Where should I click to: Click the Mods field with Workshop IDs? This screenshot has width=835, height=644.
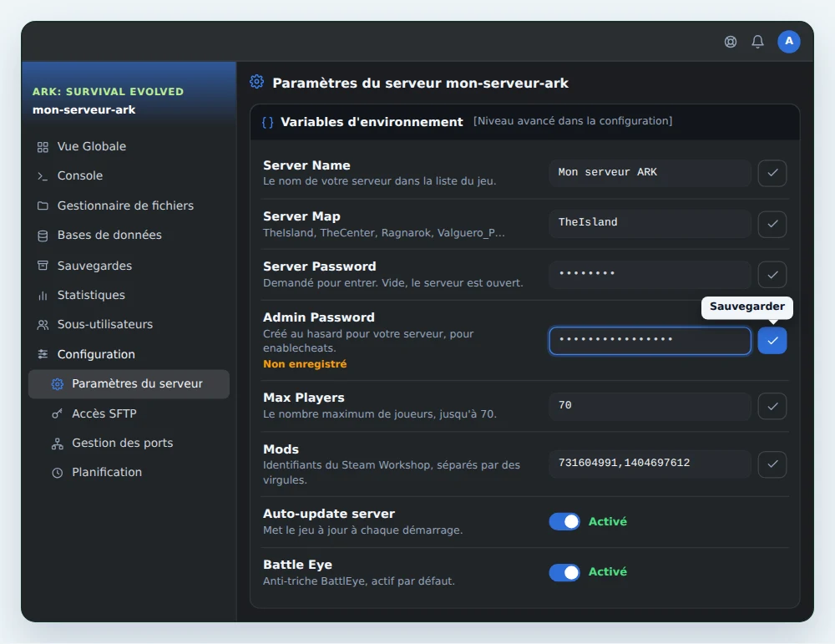[650, 464]
